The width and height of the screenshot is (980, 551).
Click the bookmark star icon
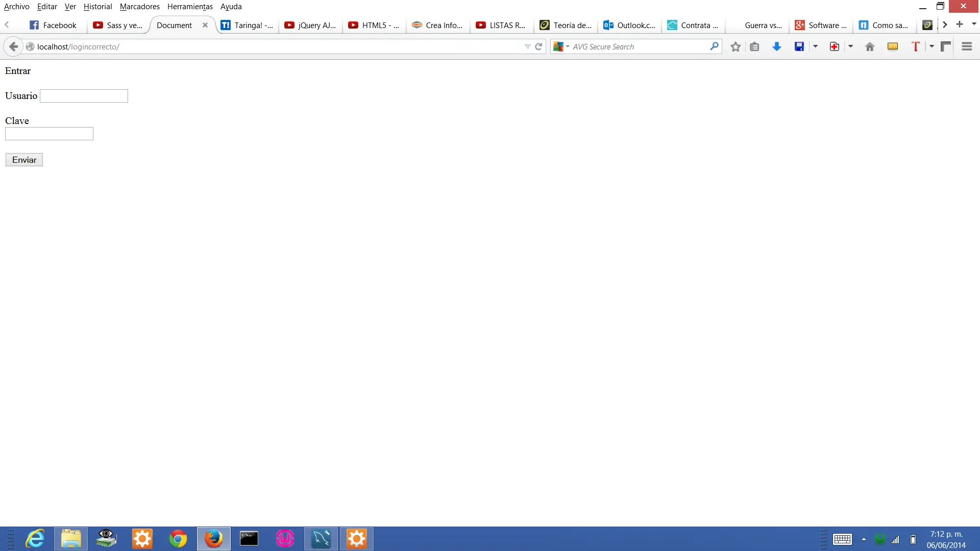point(735,46)
